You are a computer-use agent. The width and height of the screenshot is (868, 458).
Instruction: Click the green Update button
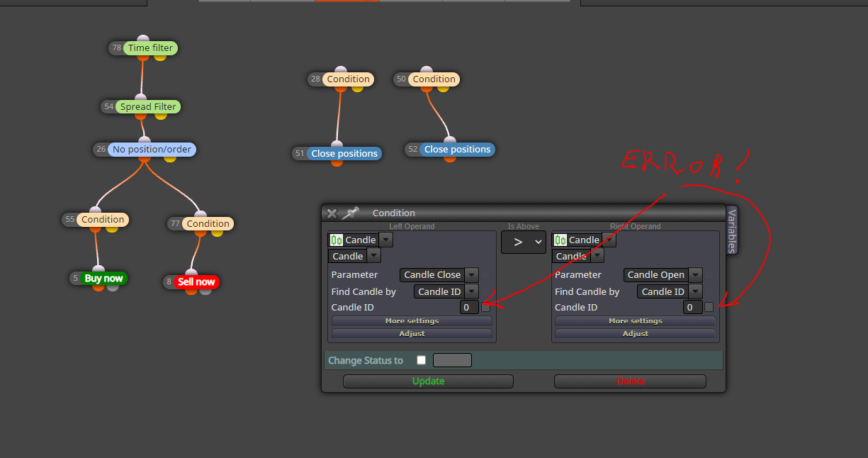[x=428, y=381]
